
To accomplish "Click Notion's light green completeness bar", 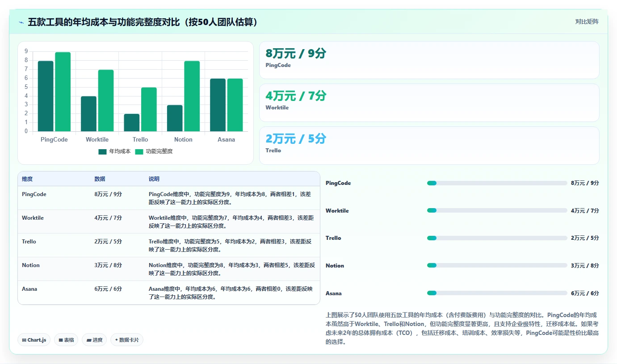I will click(x=192, y=96).
